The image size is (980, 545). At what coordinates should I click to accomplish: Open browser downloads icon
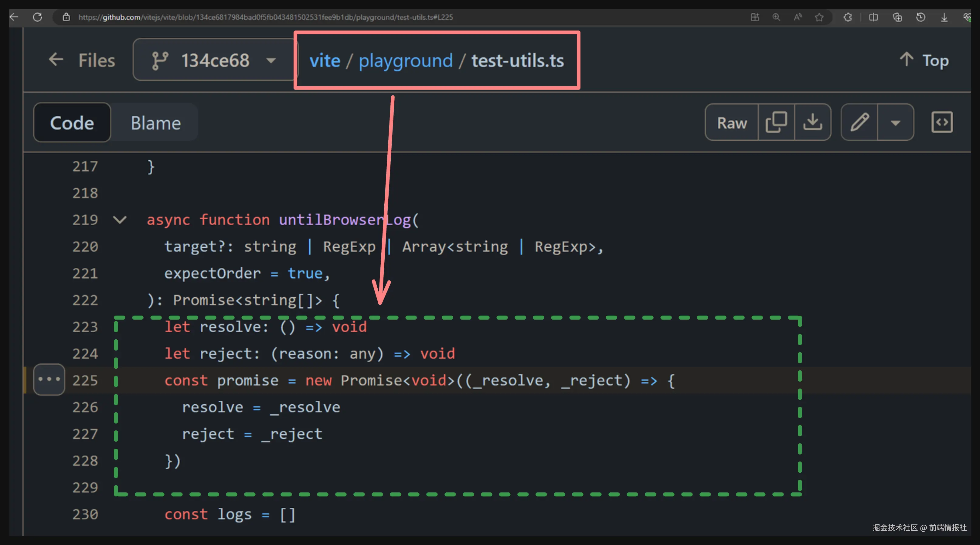pos(944,17)
